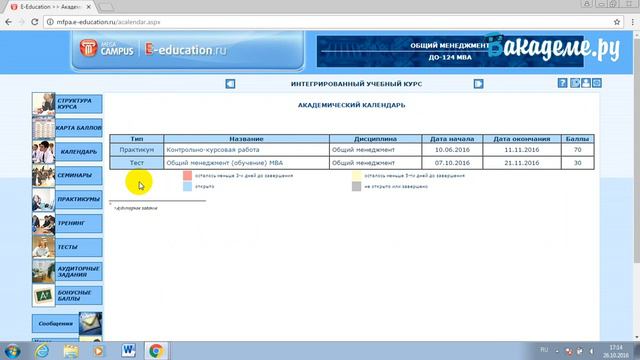Viewport: 640px width, 360px height.
Task: Open Windows Start menu orb
Action: [12, 351]
